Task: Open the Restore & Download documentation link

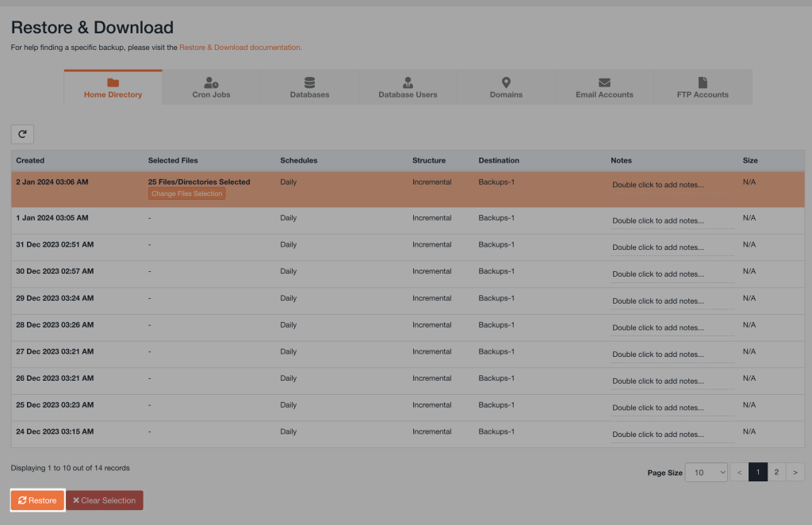Action: click(239, 48)
